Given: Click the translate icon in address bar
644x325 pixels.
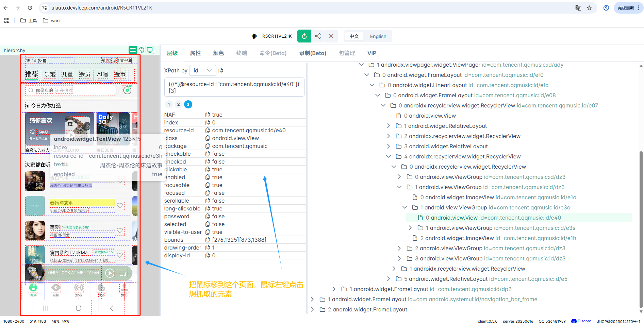Looking at the screenshot, I should tap(578, 7).
